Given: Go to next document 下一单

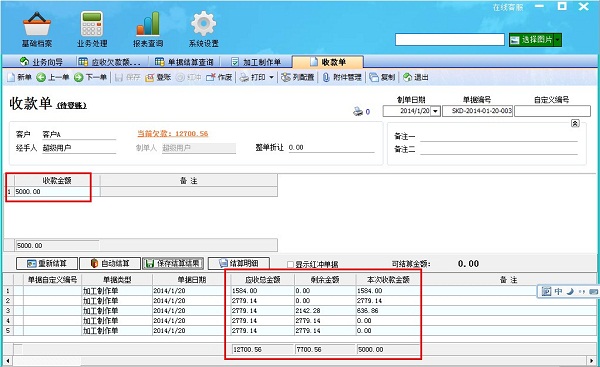Looking at the screenshot, I should pos(90,77).
